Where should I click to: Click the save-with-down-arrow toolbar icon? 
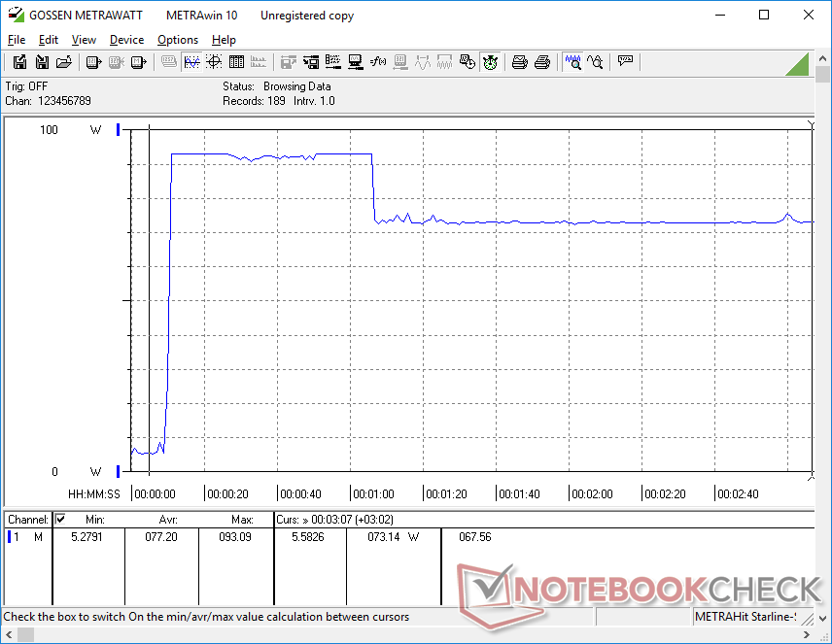[x=42, y=62]
